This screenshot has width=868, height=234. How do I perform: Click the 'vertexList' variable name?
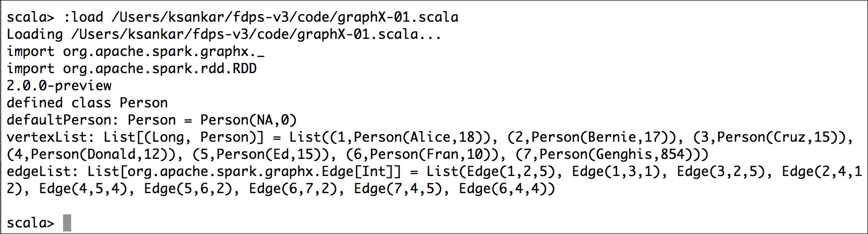[47, 137]
